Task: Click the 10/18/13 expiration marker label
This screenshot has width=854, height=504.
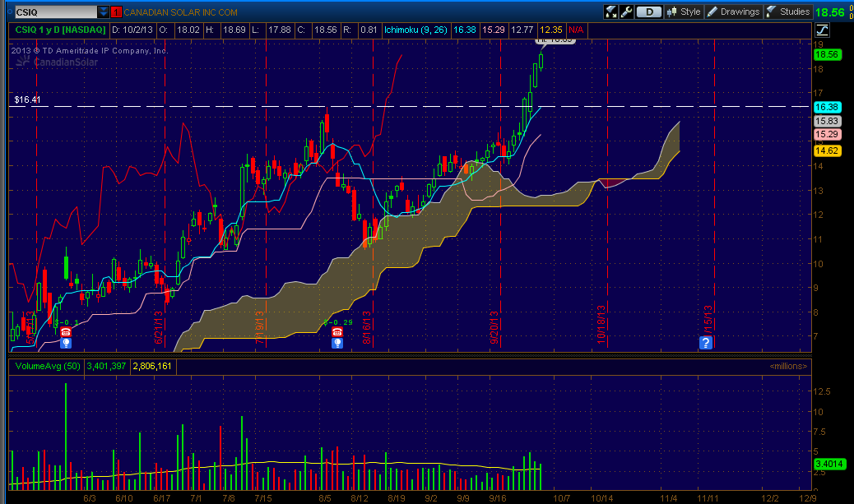Action: click(x=601, y=325)
